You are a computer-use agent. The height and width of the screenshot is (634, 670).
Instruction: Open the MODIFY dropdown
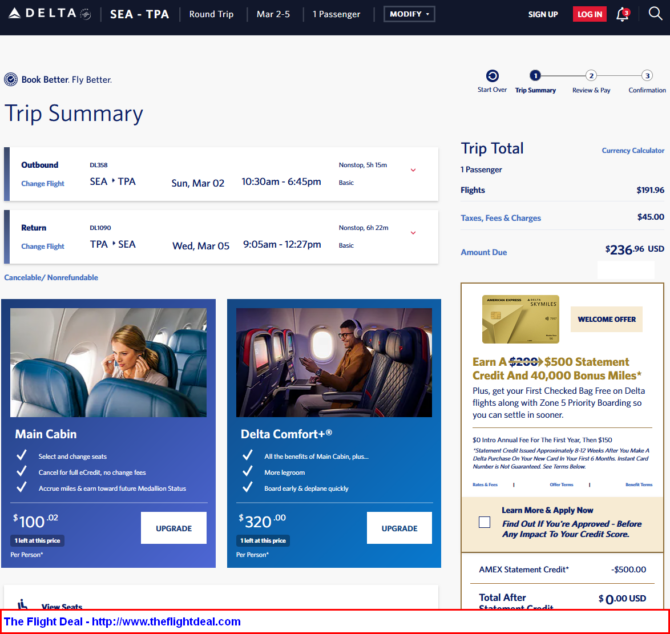click(x=409, y=14)
